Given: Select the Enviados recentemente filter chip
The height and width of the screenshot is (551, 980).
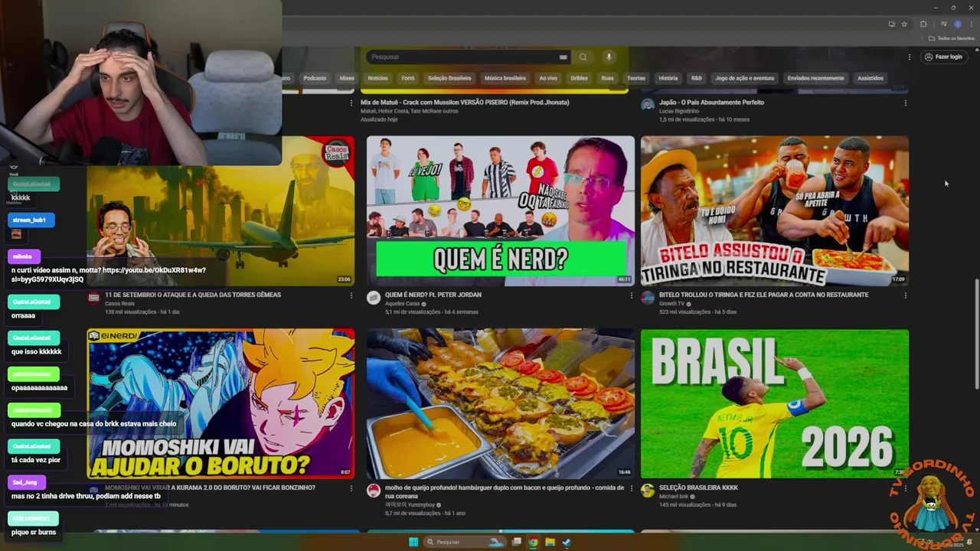Looking at the screenshot, I should [816, 78].
